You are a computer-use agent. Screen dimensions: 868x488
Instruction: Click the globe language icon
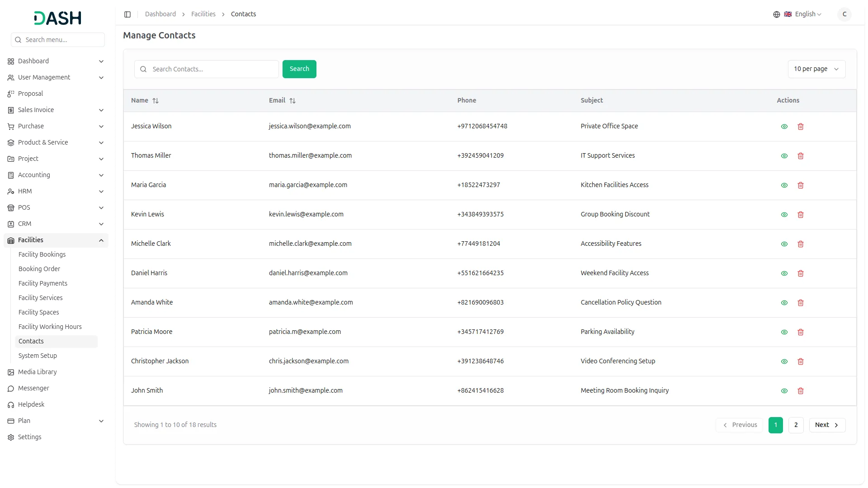777,14
